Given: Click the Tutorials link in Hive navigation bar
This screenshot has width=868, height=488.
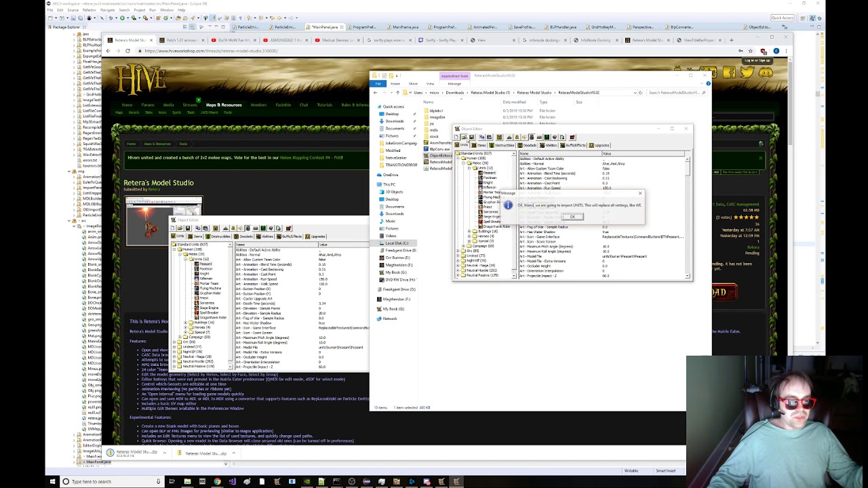Looking at the screenshot, I should pos(325,105).
